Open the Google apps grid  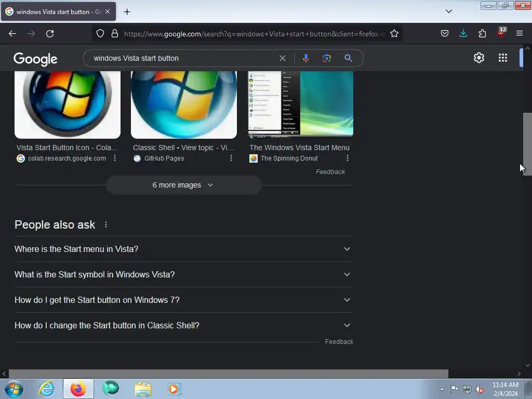click(x=502, y=58)
